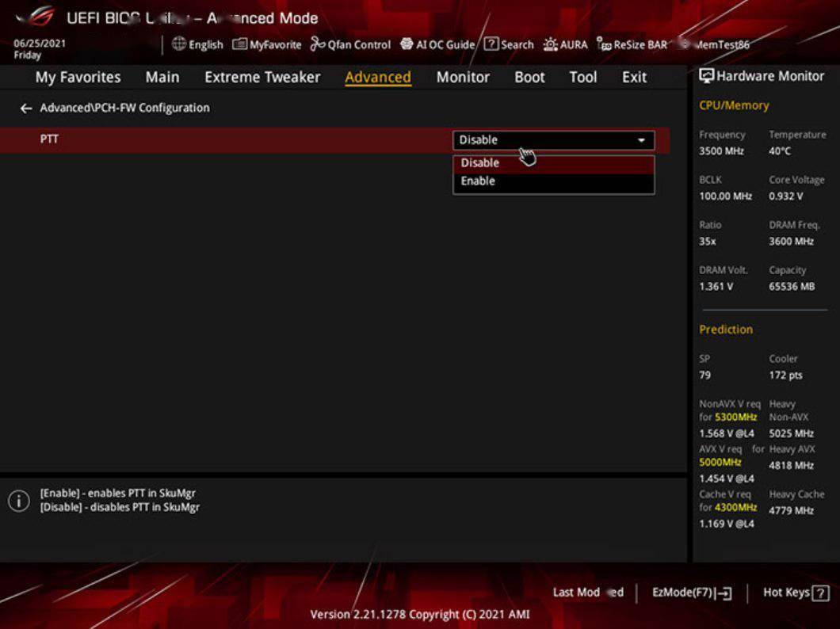Image resolution: width=840 pixels, height=629 pixels.
Task: Click the [Enable] help text line
Action: [118, 493]
